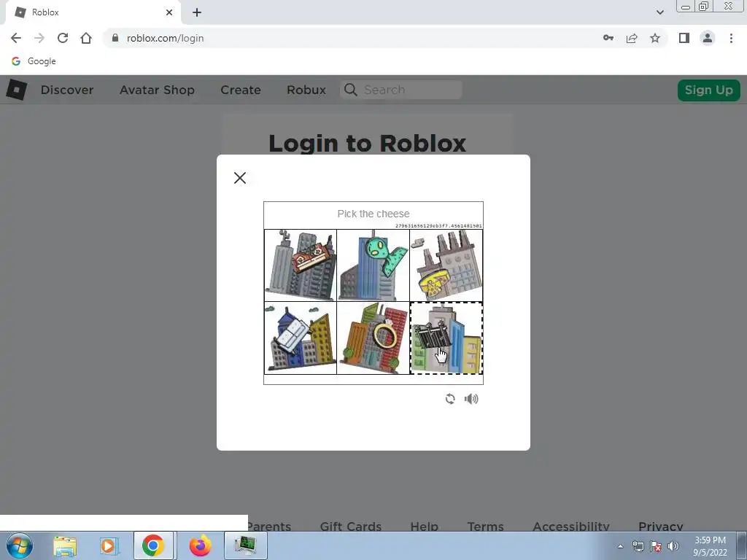
Task: Open the Robux page
Action: pyautogui.click(x=306, y=90)
